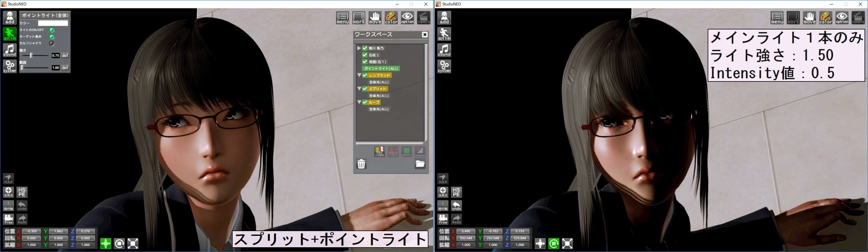Uncheck the スプリット folder checkbox
868x252 pixels.
(364, 89)
